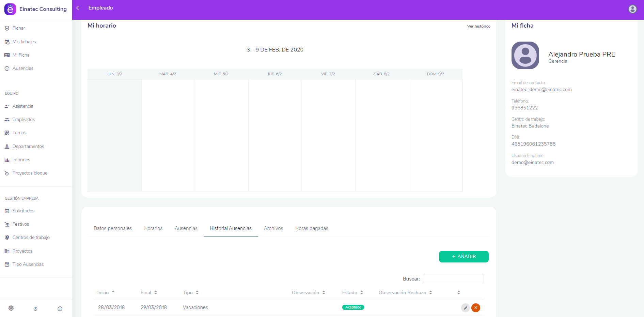The width and height of the screenshot is (644, 317).
Task: Click the back arrow in the header
Action: click(79, 8)
